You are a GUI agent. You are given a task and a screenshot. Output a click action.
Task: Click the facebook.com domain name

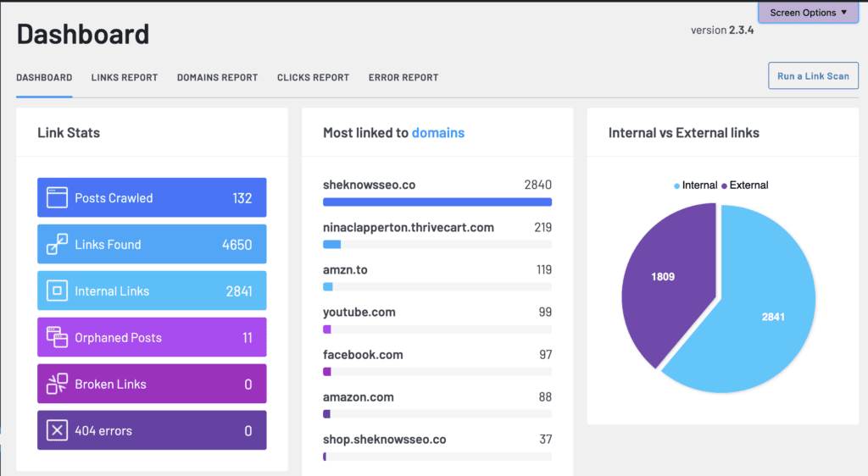(363, 354)
